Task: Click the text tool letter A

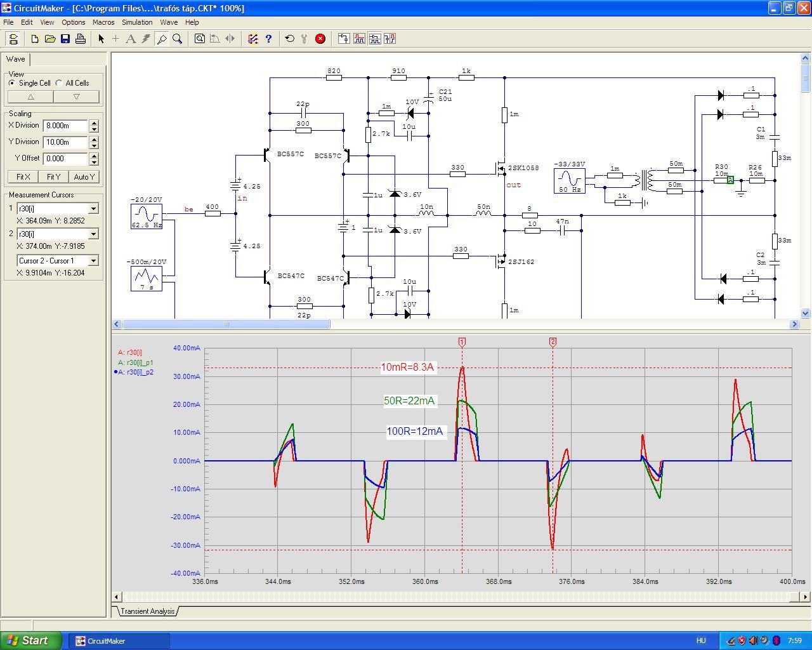Action: tap(131, 39)
